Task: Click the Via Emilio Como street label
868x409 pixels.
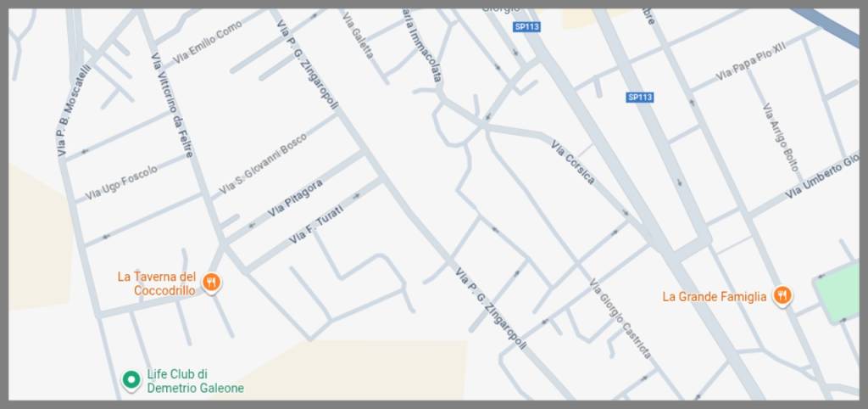Action: [x=208, y=42]
